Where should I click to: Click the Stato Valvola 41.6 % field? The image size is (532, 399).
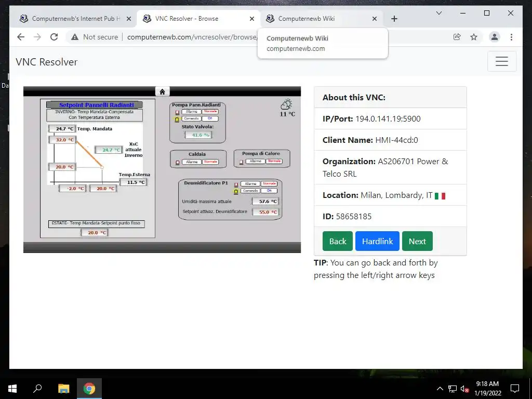[x=198, y=135]
